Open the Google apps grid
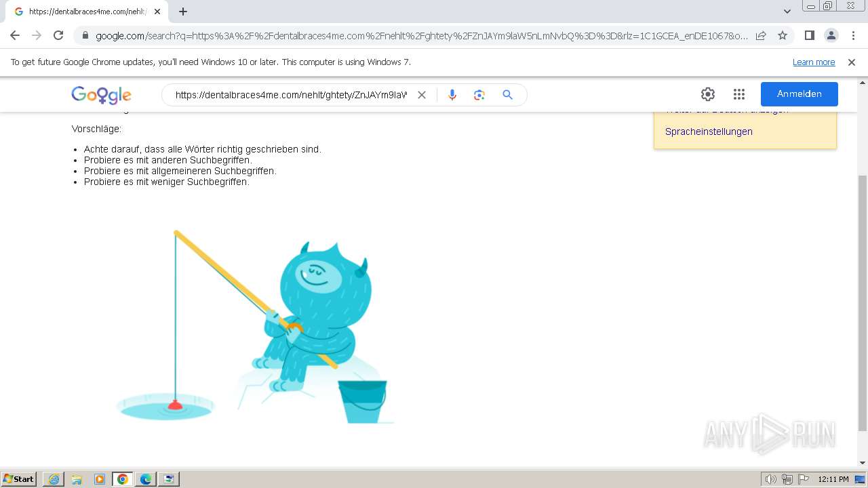The height and width of the screenshot is (488, 868). click(739, 94)
